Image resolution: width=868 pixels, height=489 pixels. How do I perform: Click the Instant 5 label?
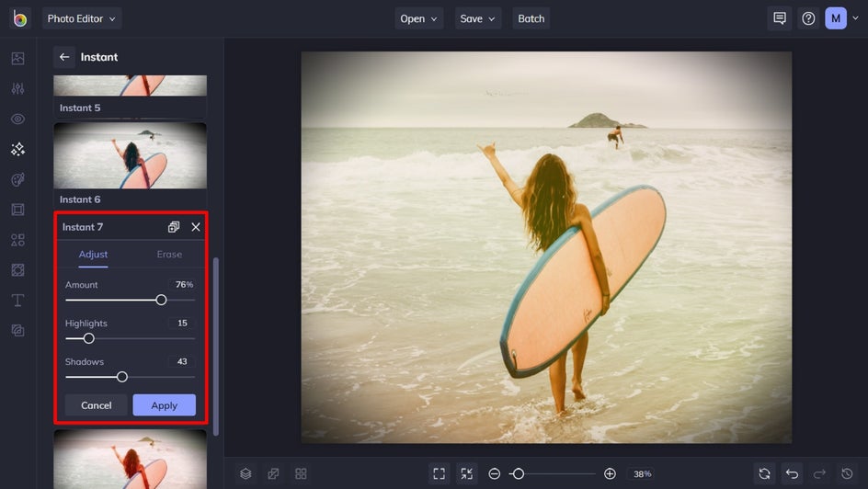pyautogui.click(x=80, y=108)
